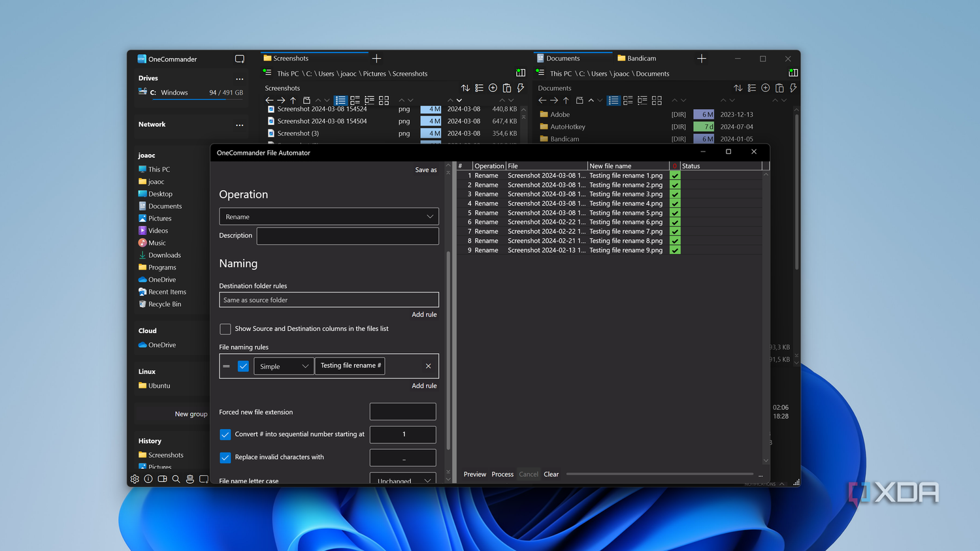Click new item plus icon in Screenshots pane
The height and width of the screenshot is (551, 980).
click(x=493, y=88)
